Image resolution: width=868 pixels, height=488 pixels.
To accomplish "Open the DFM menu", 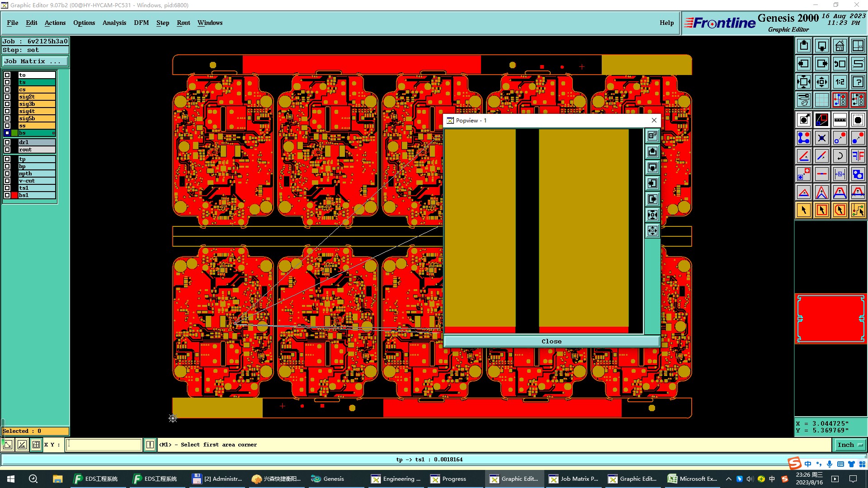I will click(x=141, y=23).
